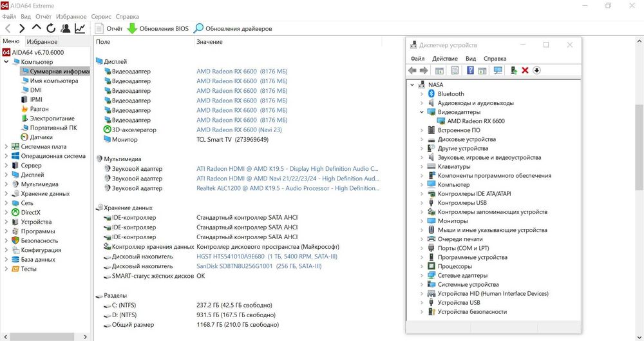Collapse the NASA root node
This screenshot has height=341, width=644.
(412, 84)
